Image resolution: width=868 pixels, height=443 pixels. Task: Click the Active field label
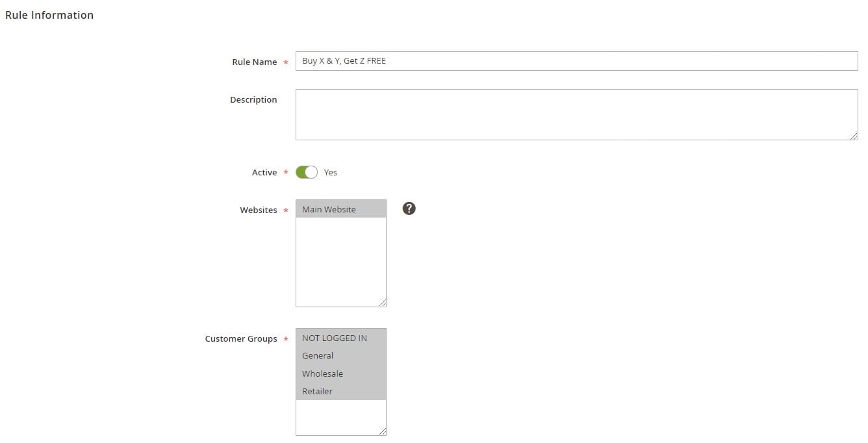[x=264, y=172]
